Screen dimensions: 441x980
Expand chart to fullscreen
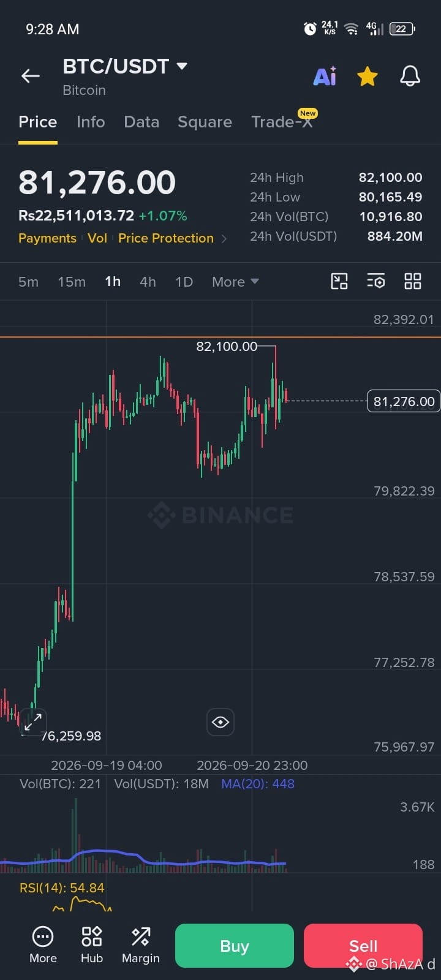32,721
